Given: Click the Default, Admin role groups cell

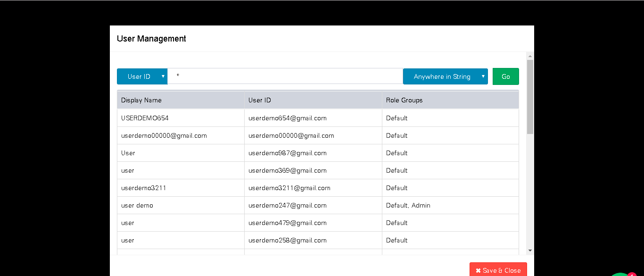Looking at the screenshot, I should tap(451, 205).
